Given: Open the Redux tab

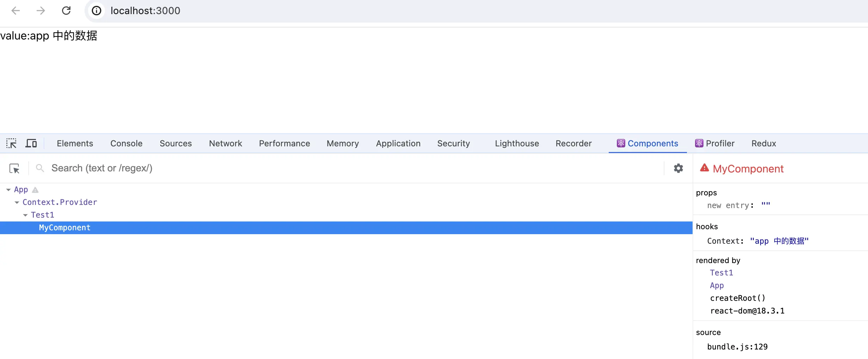Looking at the screenshot, I should pyautogui.click(x=763, y=143).
